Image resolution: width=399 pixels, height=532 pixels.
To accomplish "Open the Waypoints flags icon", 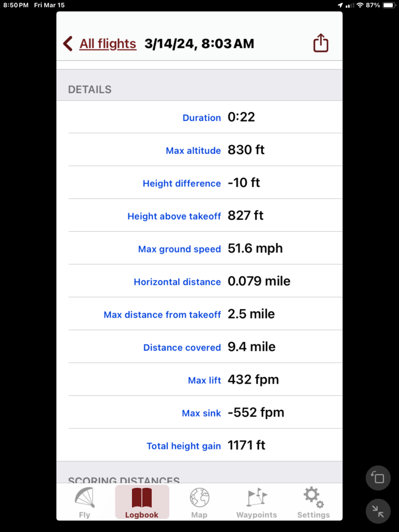I will coord(256,498).
